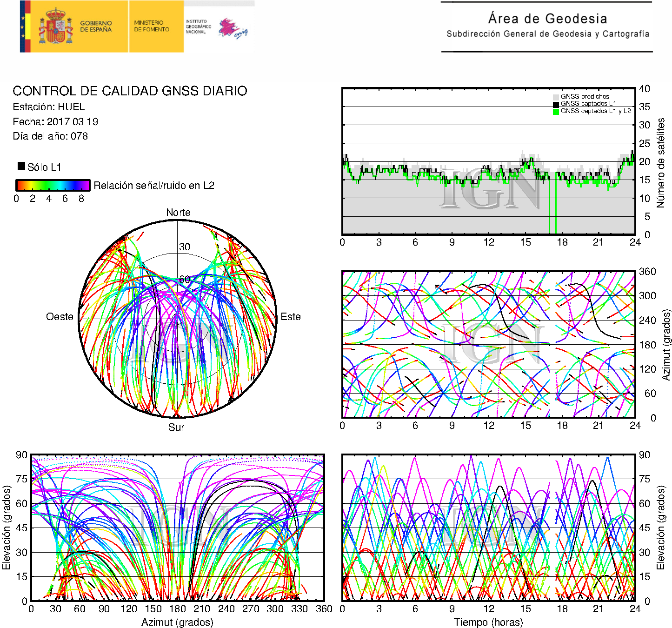
Task: Click the Azimut (grados) x-axis title
Action: pos(177,622)
